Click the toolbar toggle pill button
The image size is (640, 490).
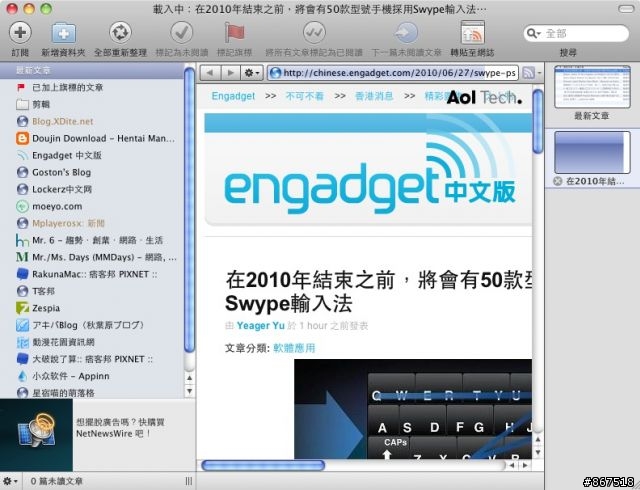click(x=626, y=9)
